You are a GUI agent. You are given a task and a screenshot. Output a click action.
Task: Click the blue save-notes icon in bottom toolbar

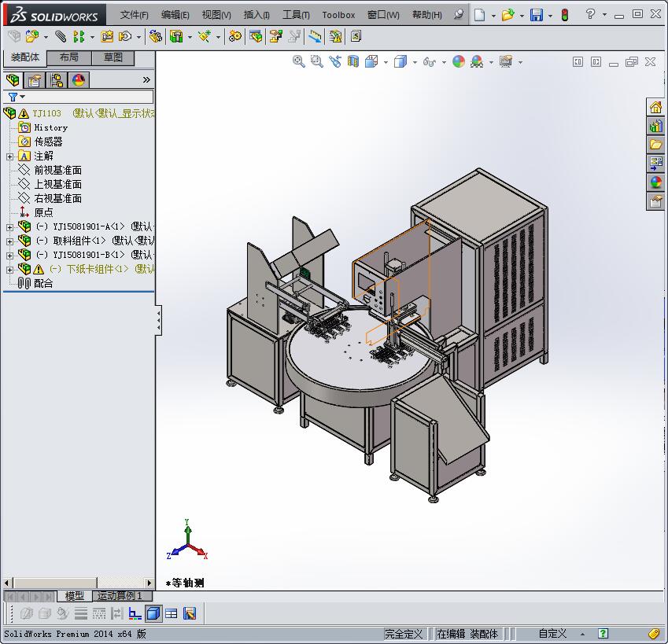pos(190,613)
